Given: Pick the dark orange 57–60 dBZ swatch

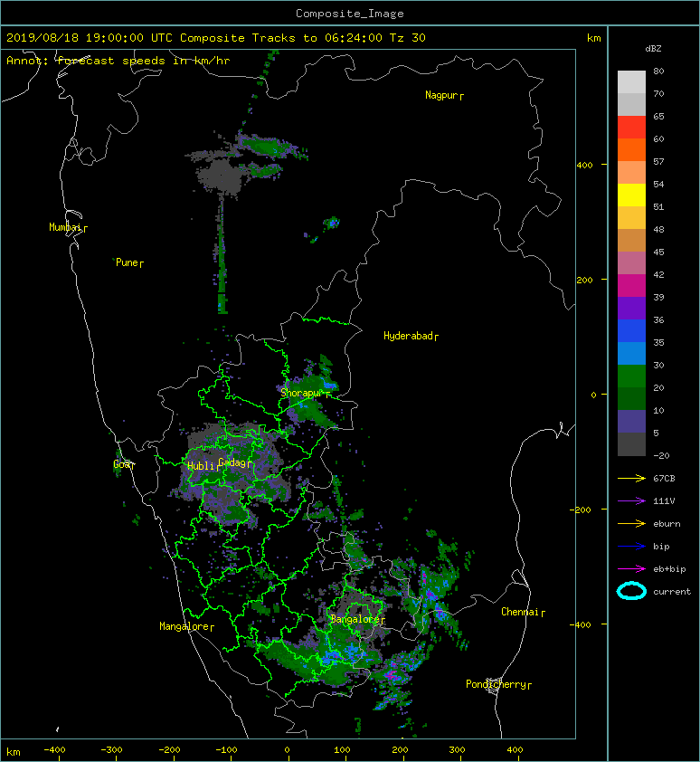Looking at the screenshot, I should [631, 149].
